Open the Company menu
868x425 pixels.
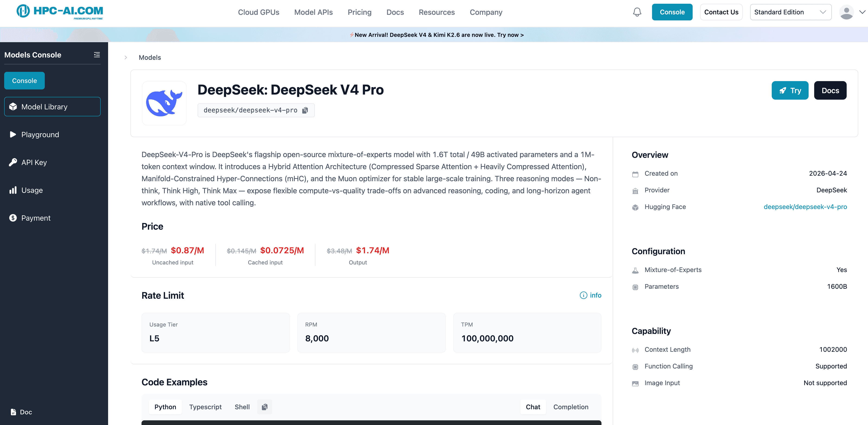[486, 12]
